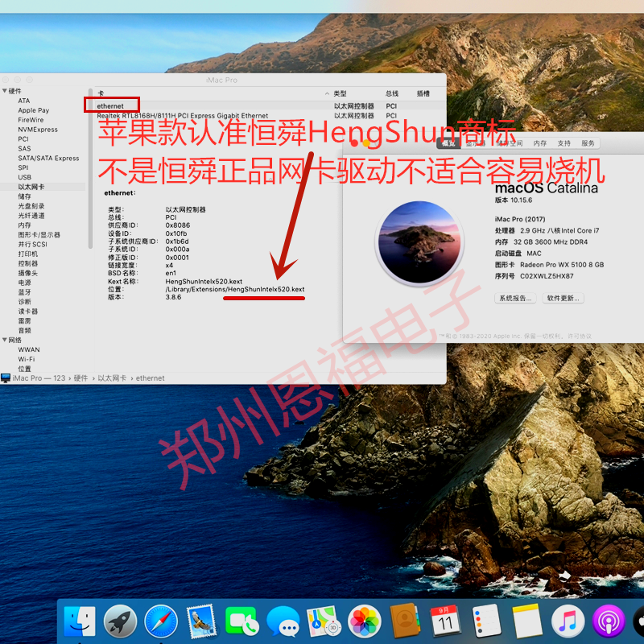This screenshot has width=644, height=644.
Task: Select WWAN under network section
Action: 29,349
